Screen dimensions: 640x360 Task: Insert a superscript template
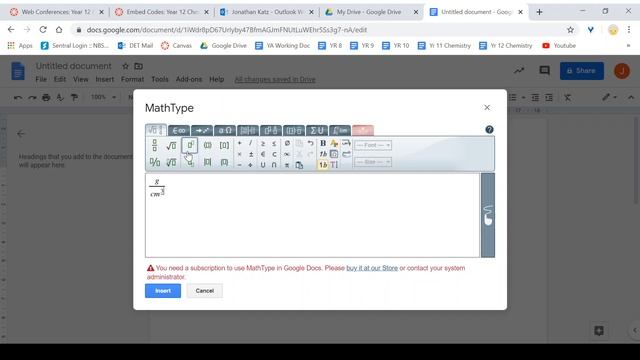point(190,145)
